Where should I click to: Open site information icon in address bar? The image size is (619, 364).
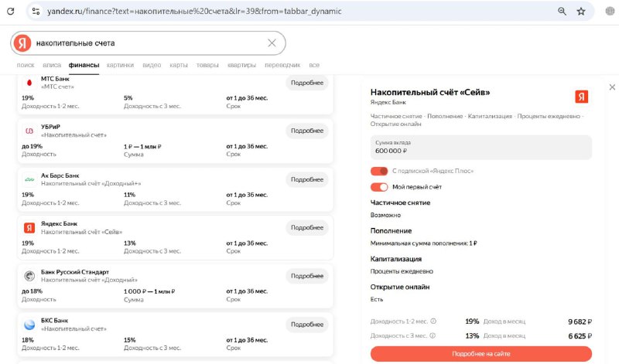coord(36,11)
